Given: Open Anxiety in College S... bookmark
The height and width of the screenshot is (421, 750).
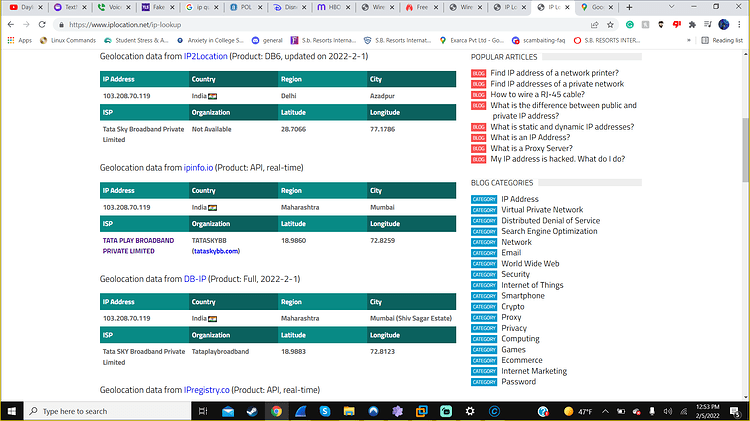Looking at the screenshot, I should tap(210, 41).
